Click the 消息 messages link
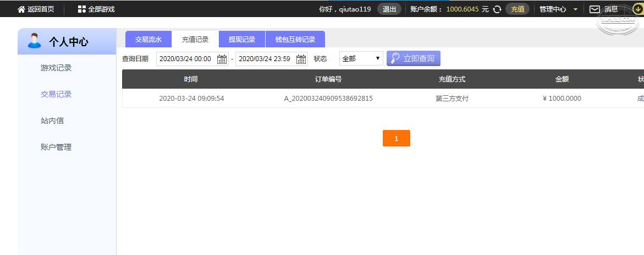The height and width of the screenshot is (255, 644). (x=611, y=9)
